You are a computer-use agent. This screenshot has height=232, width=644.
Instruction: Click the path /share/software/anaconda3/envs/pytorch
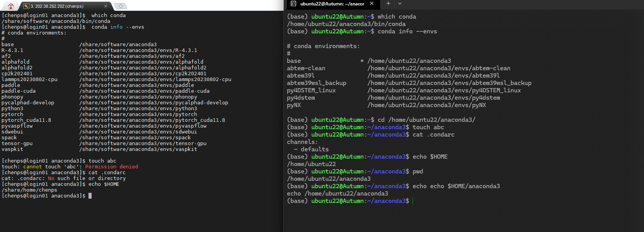(138, 114)
